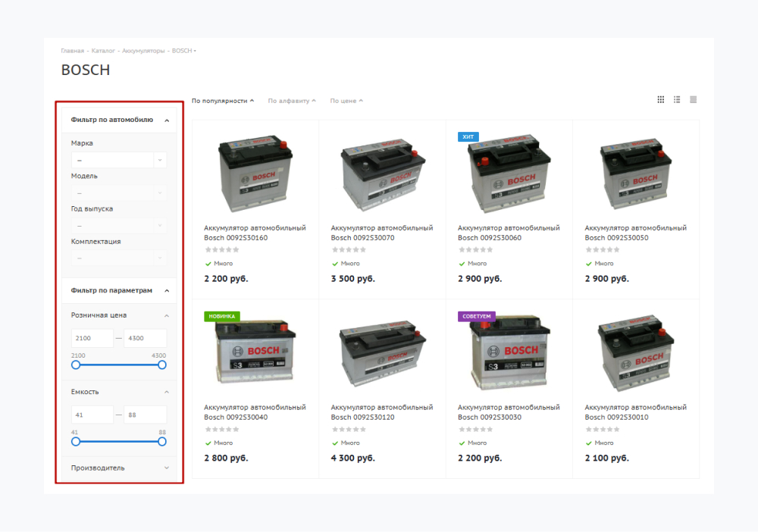This screenshot has height=532, width=758.
Task: Collapse the Розничная цена filter
Action: [167, 315]
